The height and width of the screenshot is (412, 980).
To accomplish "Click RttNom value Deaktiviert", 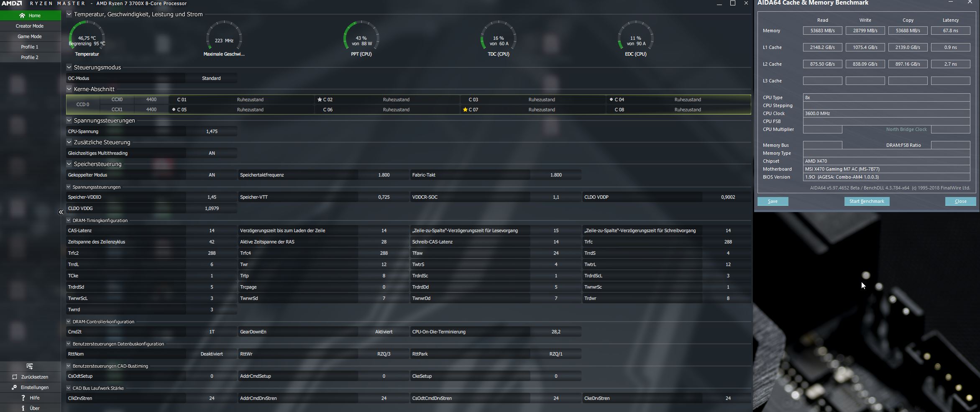I will pos(212,354).
